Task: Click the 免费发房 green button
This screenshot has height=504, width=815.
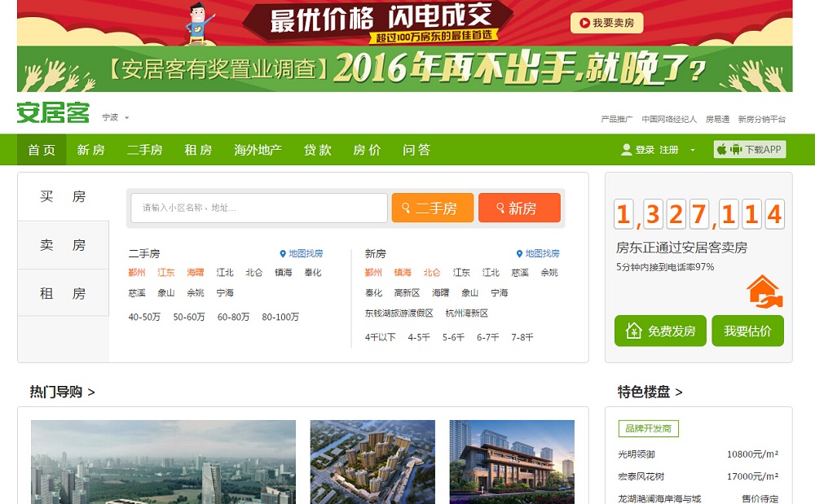Action: (x=660, y=331)
